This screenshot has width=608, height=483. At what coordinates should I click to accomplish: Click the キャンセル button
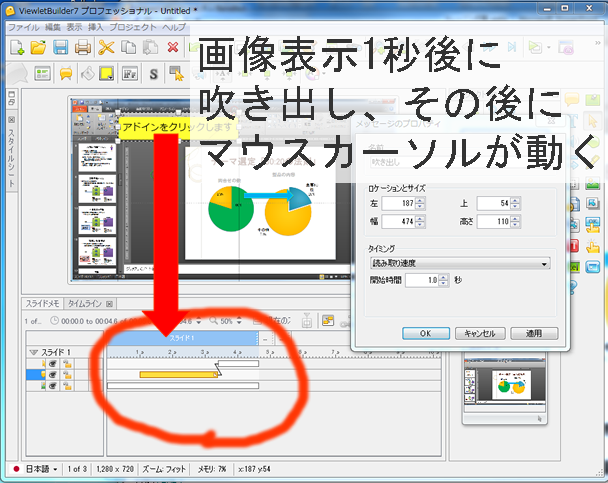tap(480, 333)
